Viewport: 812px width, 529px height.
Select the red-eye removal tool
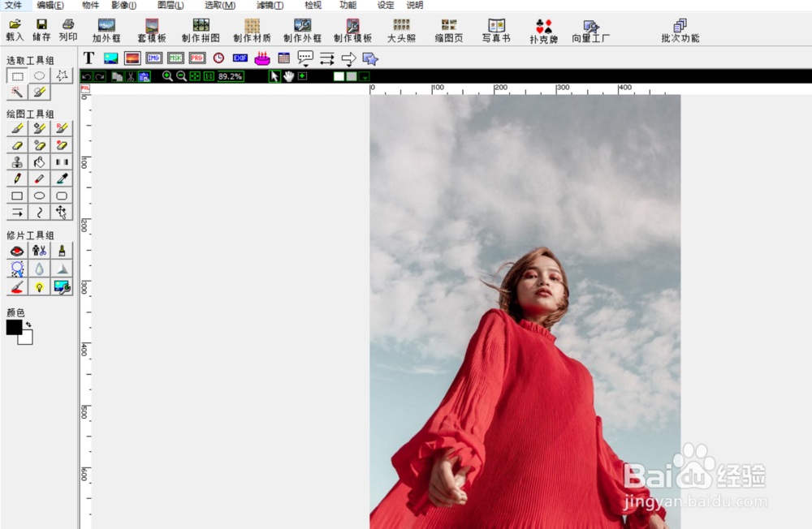17,251
